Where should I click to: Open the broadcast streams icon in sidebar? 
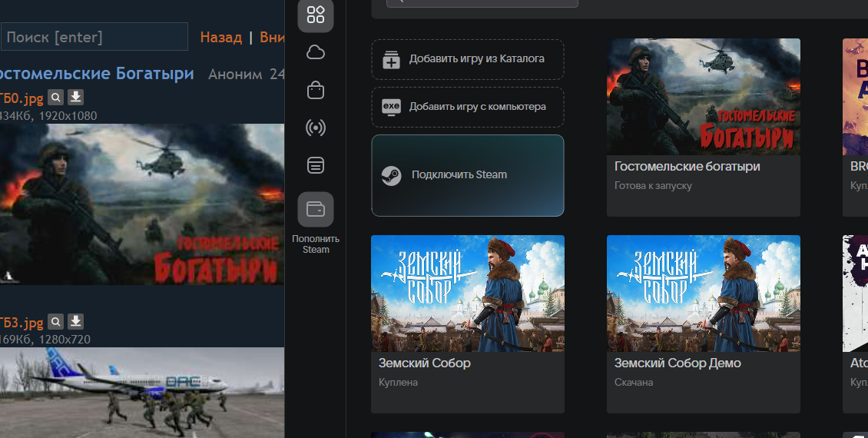316,128
